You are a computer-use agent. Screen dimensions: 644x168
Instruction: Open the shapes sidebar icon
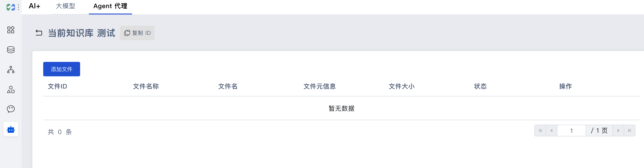[11, 89]
